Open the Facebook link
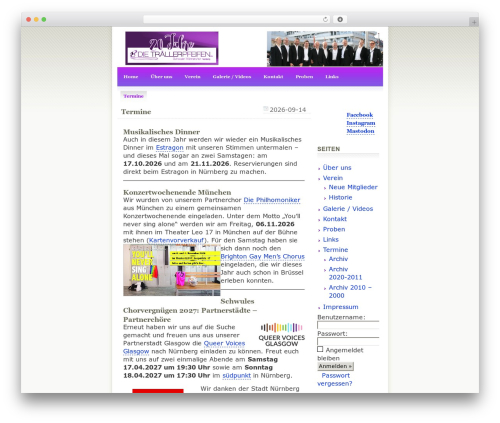This screenshot has height=423, width=500. (x=360, y=115)
